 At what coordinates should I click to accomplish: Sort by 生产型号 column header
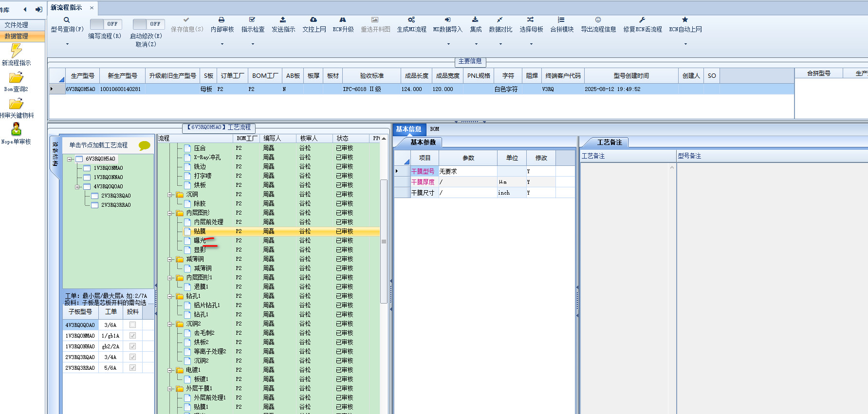click(x=82, y=76)
